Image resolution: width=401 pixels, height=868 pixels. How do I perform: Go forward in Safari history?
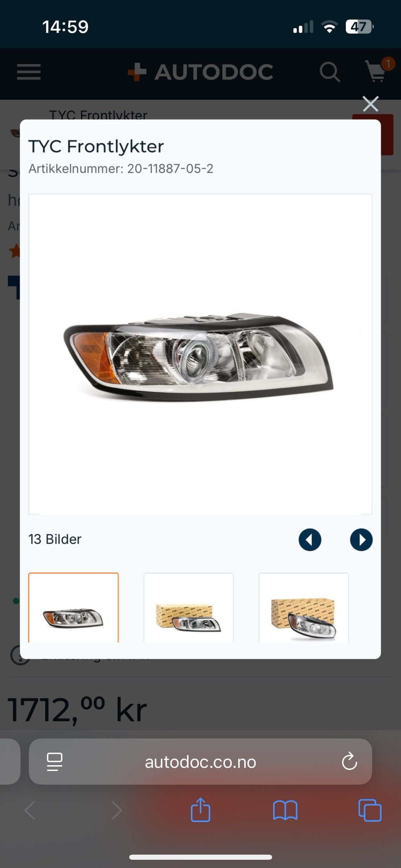point(117,810)
